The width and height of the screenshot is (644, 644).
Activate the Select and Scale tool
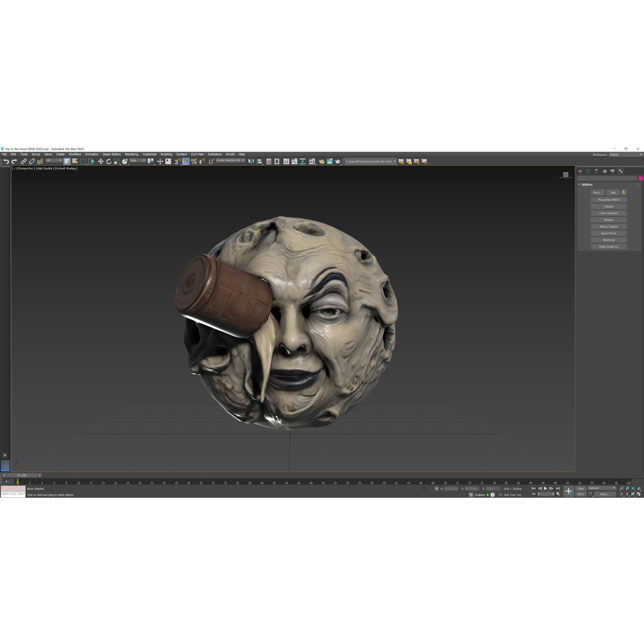pyautogui.click(x=117, y=161)
